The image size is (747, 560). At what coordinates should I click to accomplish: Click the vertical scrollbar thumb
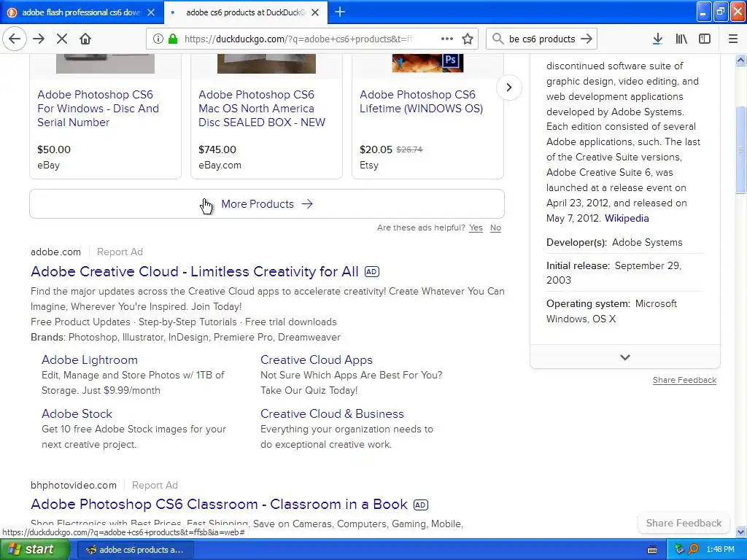pos(740,149)
